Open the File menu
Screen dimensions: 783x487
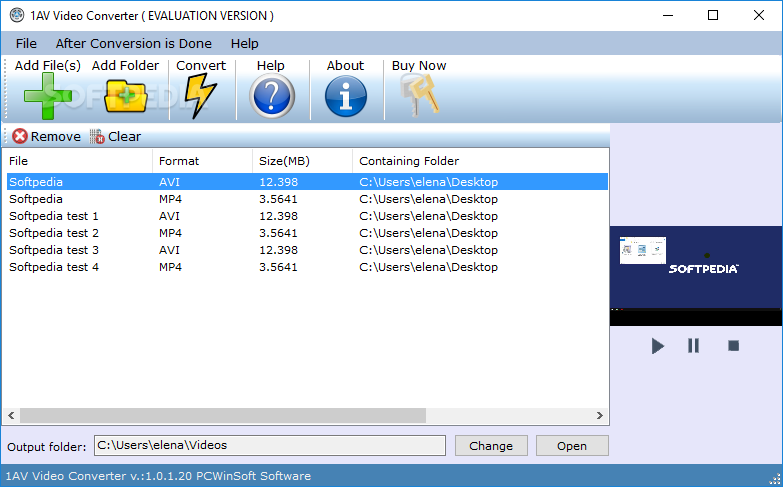(26, 43)
